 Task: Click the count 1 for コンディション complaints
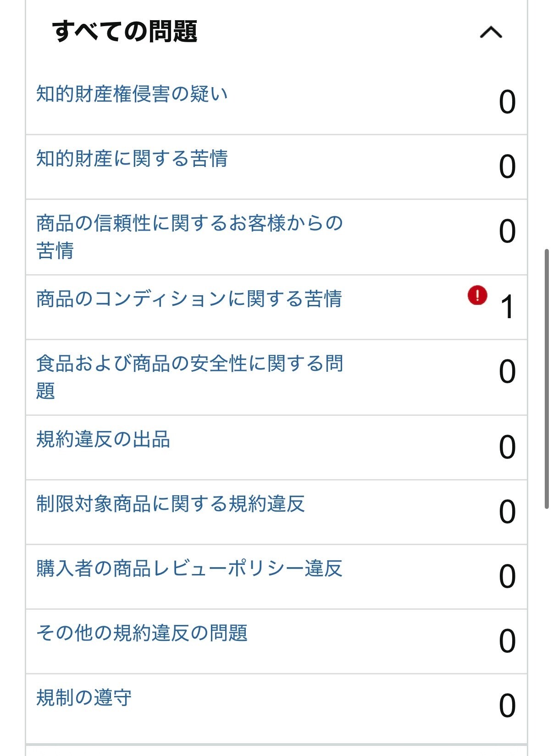[x=507, y=307]
